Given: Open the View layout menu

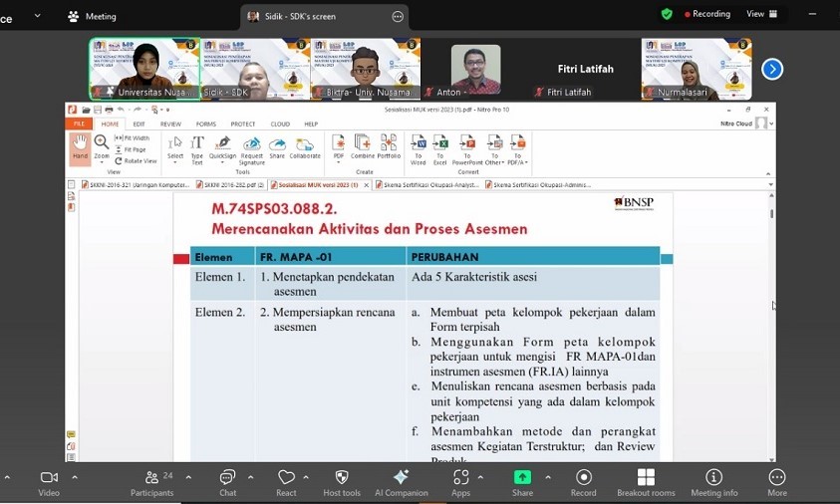Looking at the screenshot, I should pyautogui.click(x=762, y=14).
